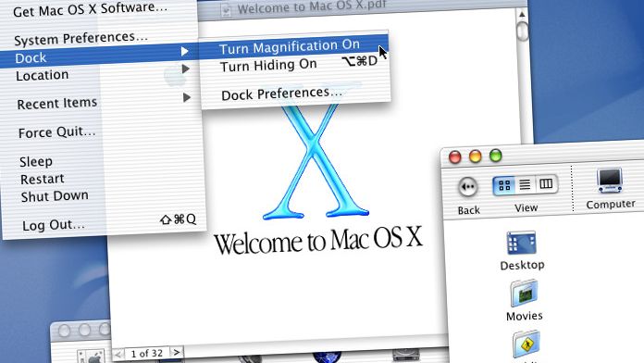Viewport: 644px width, 363px height.
Task: Go to next PDF page arrow
Action: coord(176,352)
